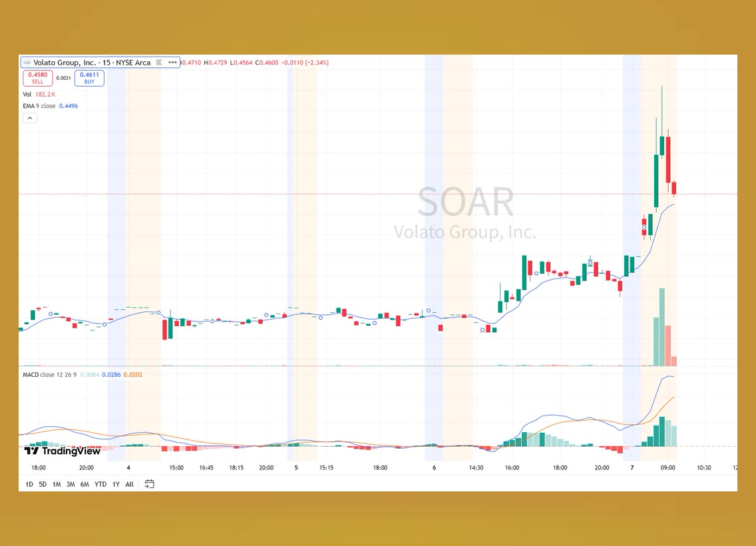Select the YTD time range
Viewport: 756px width, 546px height.
tap(100, 484)
